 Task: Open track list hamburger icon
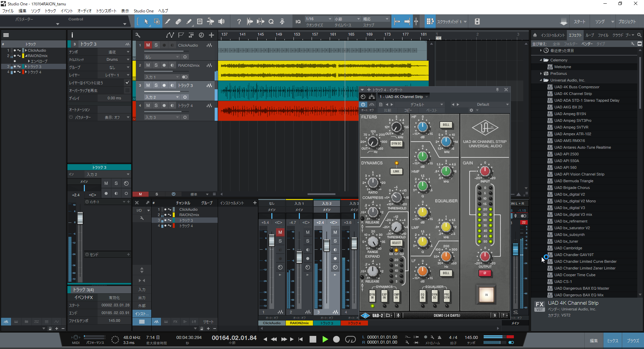pos(6,35)
